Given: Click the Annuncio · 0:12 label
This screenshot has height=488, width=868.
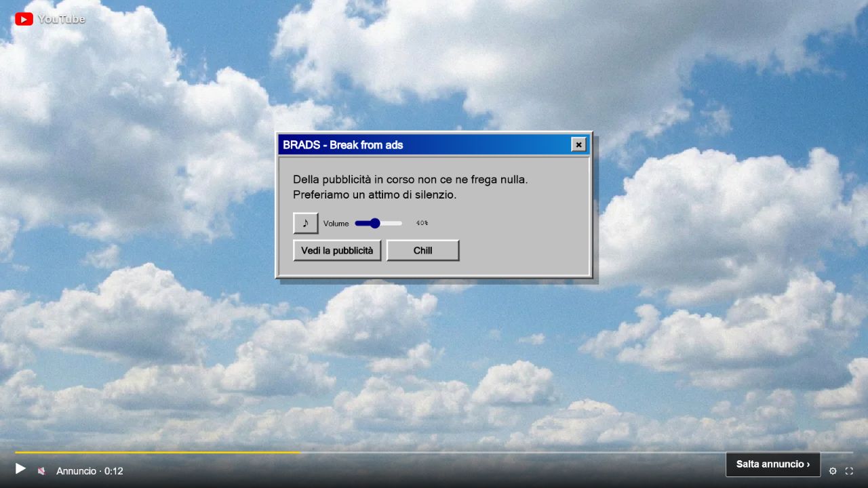Looking at the screenshot, I should click(x=90, y=470).
